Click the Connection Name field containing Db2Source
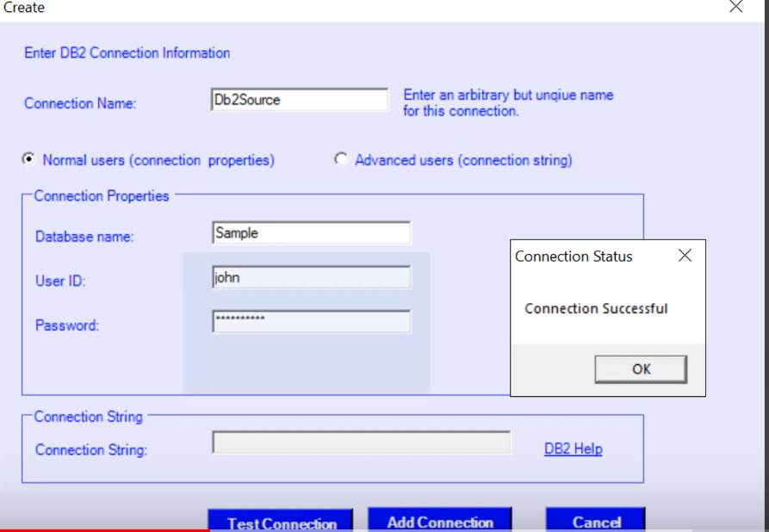769x532 pixels. click(x=299, y=100)
